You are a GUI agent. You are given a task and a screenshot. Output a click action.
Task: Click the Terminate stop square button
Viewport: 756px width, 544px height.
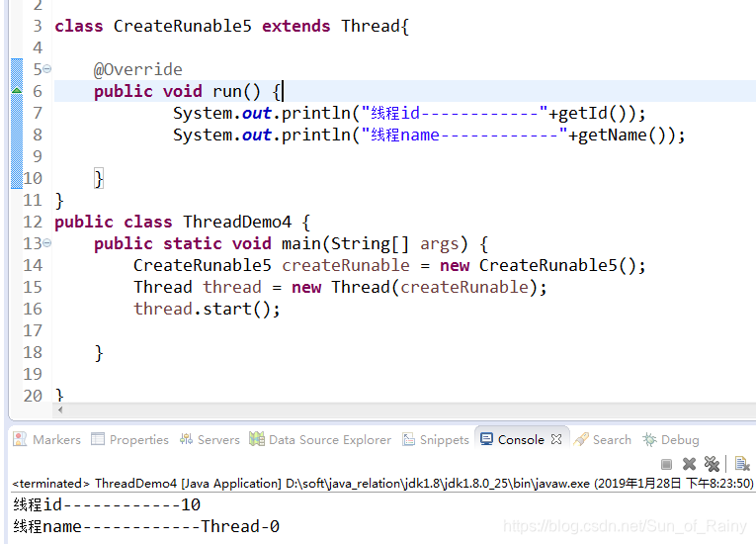(x=666, y=464)
